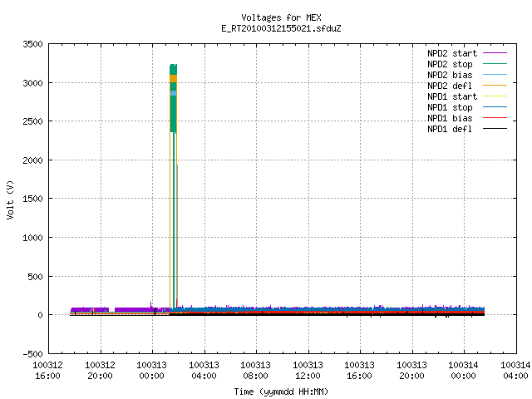The height and width of the screenshot is (399, 532).
Task: Click the NPD1 bias legend label
Action: tap(450, 118)
